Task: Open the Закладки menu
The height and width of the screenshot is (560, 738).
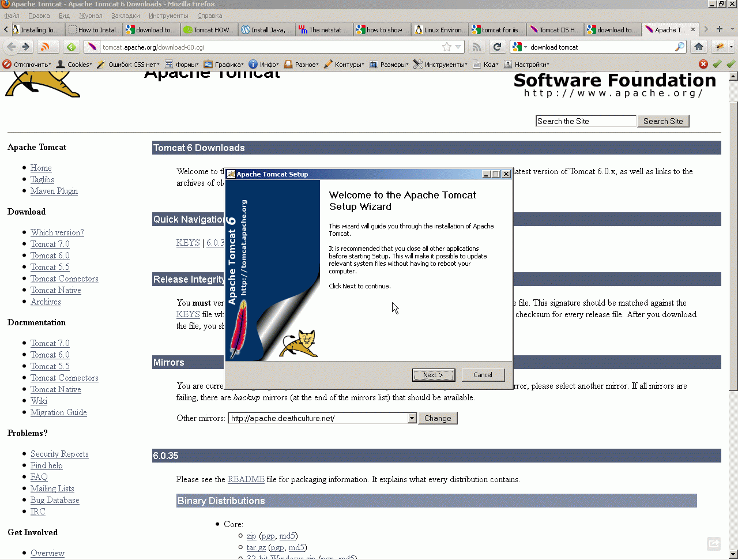Action: click(126, 16)
